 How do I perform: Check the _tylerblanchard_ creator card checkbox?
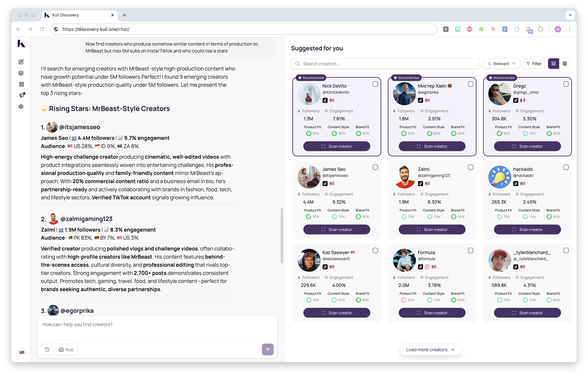click(566, 250)
